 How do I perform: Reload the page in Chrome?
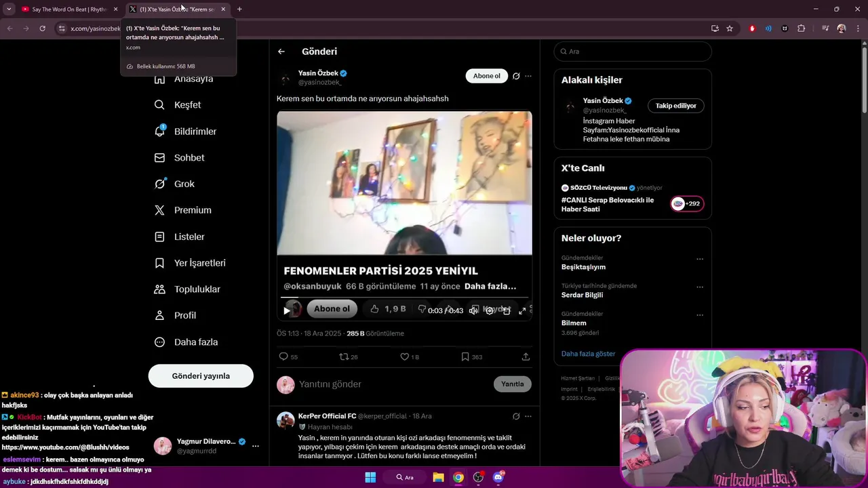[42, 28]
